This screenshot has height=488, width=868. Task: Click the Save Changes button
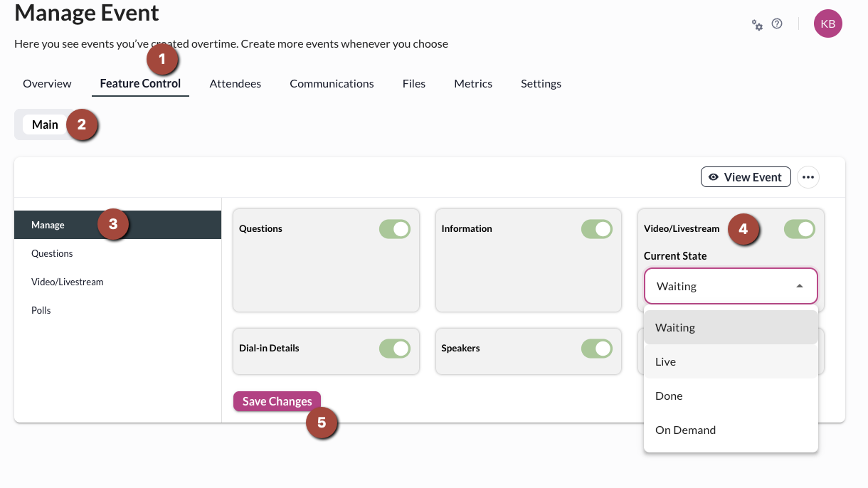coord(277,401)
